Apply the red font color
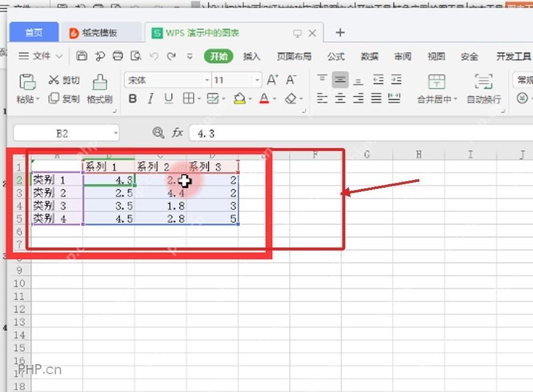 [x=264, y=99]
